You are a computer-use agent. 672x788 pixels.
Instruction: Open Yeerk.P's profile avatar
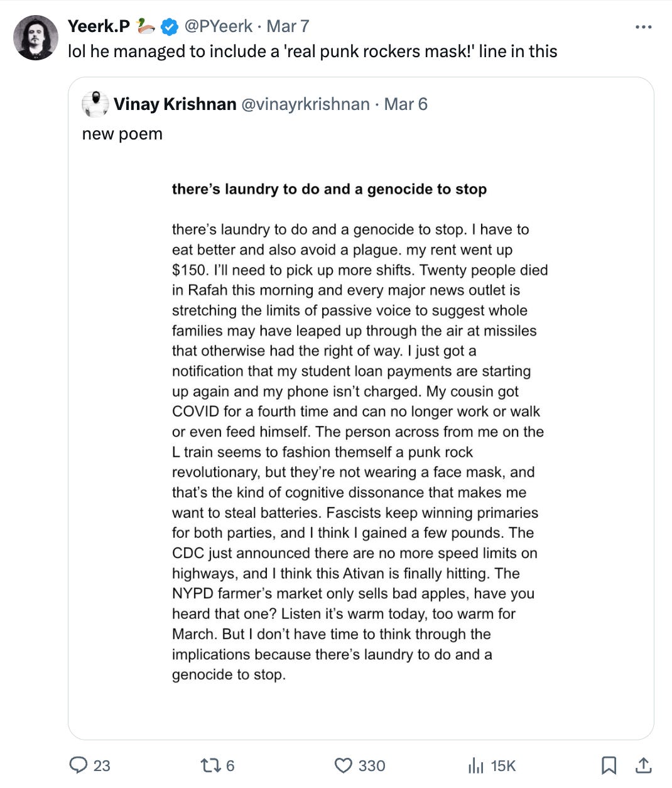click(36, 38)
